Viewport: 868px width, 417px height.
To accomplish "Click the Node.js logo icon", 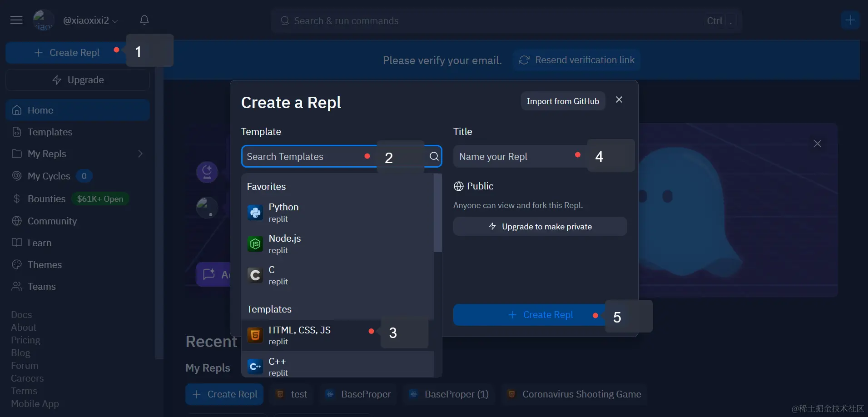I will pos(255,244).
